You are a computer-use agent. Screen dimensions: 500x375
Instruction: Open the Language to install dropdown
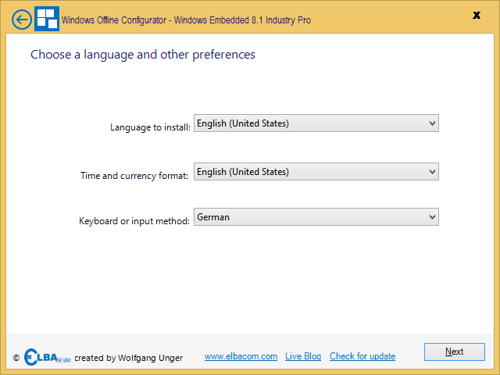(316, 123)
